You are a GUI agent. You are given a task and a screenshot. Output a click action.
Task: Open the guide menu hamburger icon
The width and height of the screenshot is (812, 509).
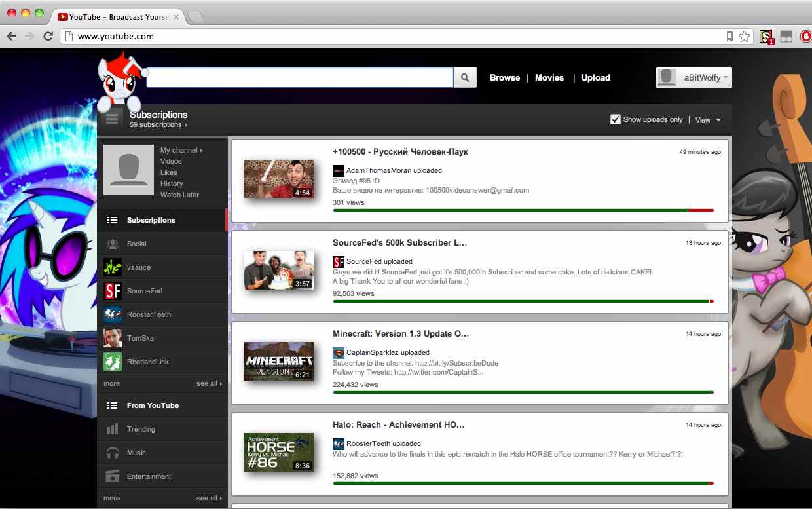[113, 119]
